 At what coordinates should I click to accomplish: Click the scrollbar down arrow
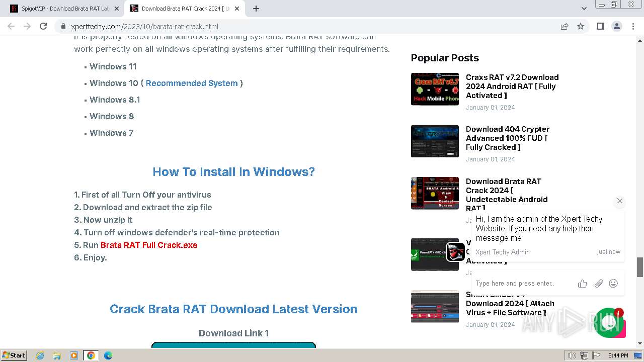640,343
